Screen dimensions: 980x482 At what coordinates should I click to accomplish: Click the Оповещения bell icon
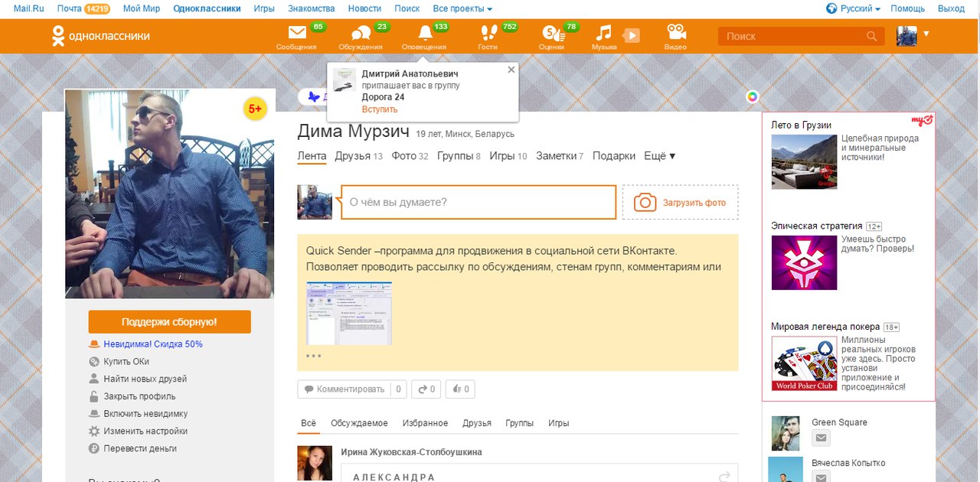click(425, 34)
